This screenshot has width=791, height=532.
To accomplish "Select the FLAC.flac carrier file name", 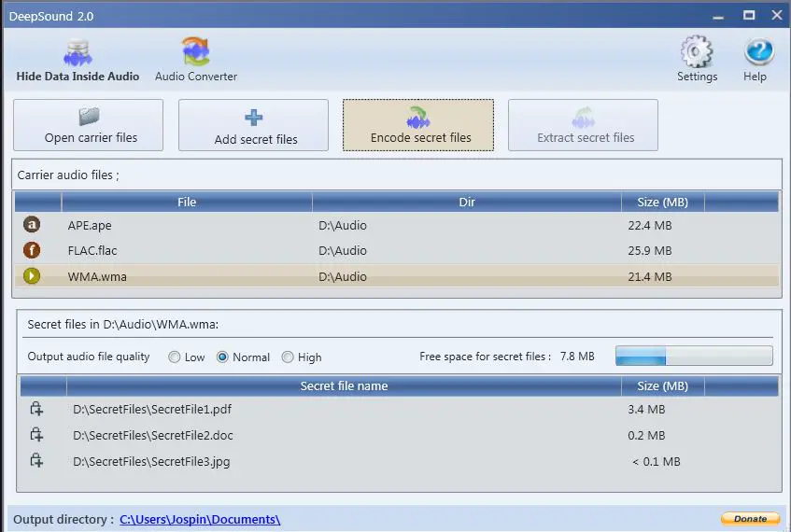I will tap(92, 251).
